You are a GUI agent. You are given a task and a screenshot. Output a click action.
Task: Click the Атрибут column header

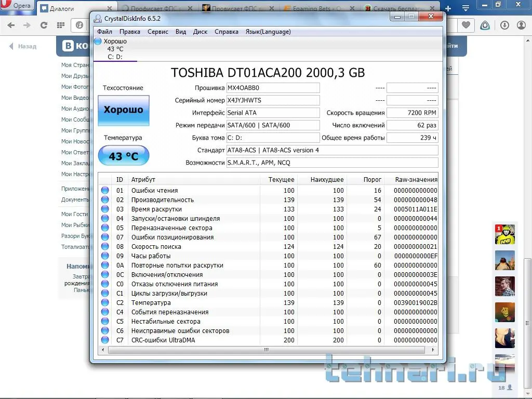(194, 179)
